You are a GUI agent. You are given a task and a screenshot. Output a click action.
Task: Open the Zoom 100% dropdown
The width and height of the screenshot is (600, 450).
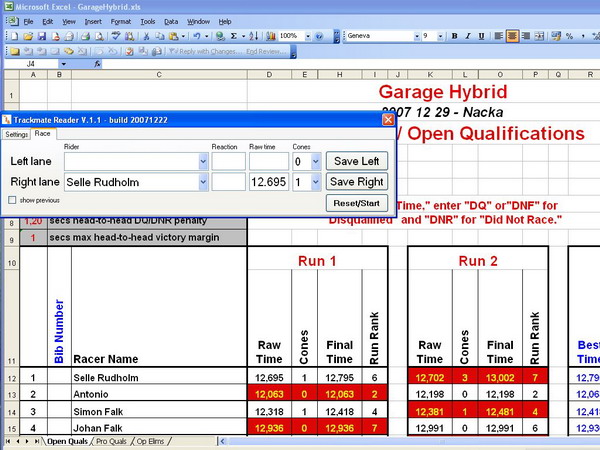point(308,36)
